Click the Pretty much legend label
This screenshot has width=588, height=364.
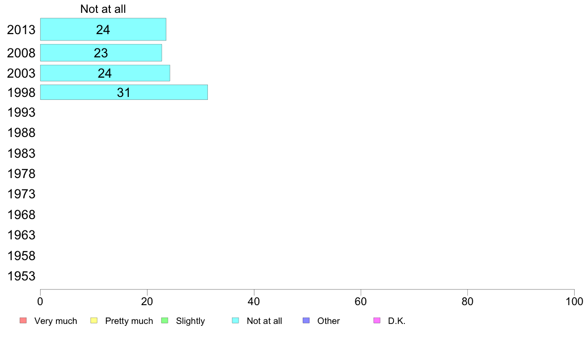point(129,321)
